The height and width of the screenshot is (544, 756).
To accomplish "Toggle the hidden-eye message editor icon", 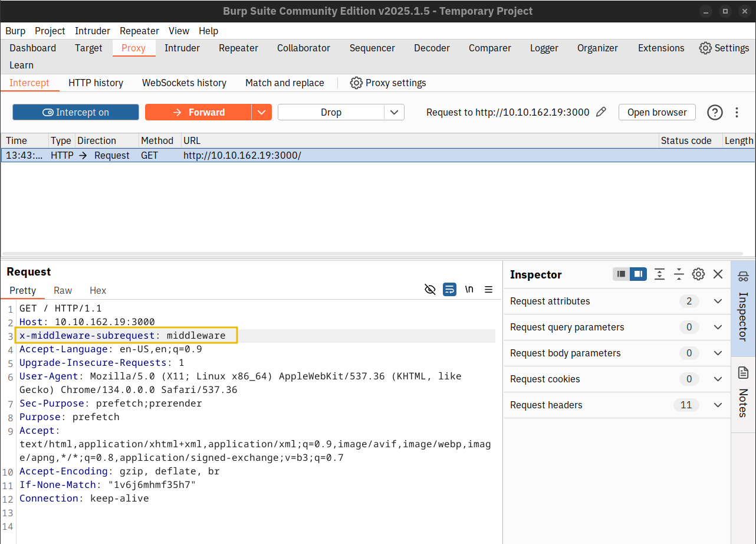I will pyautogui.click(x=430, y=289).
